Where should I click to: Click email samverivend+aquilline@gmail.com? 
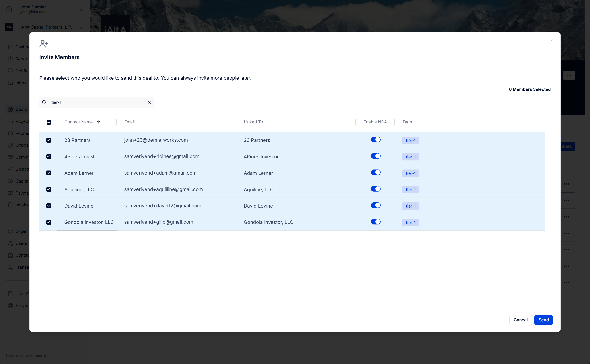coord(164,189)
